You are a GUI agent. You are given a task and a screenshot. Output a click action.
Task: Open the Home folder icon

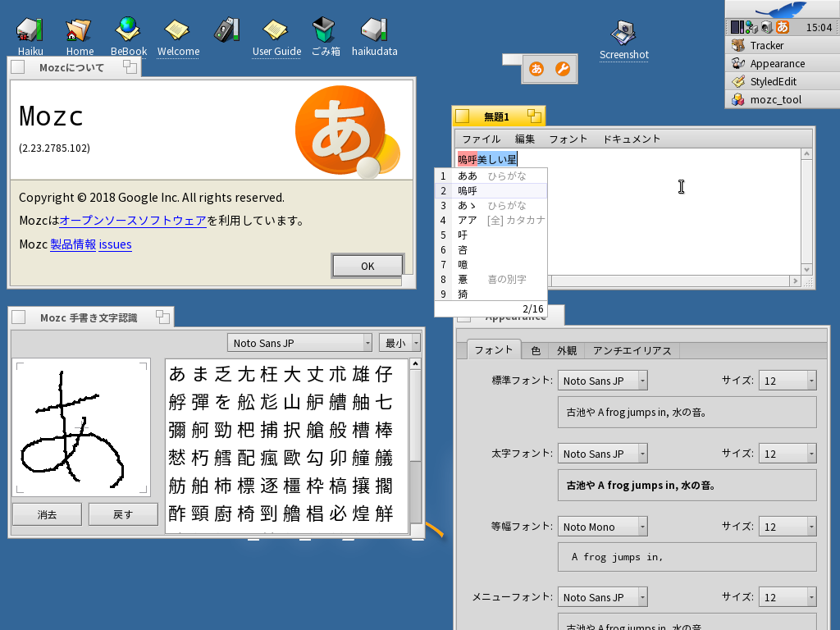[x=79, y=30]
